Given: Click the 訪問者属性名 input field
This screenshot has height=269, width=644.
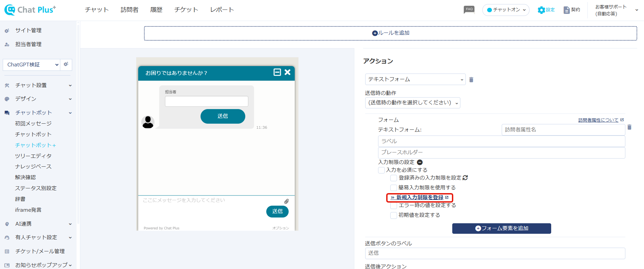Looking at the screenshot, I should (563, 130).
